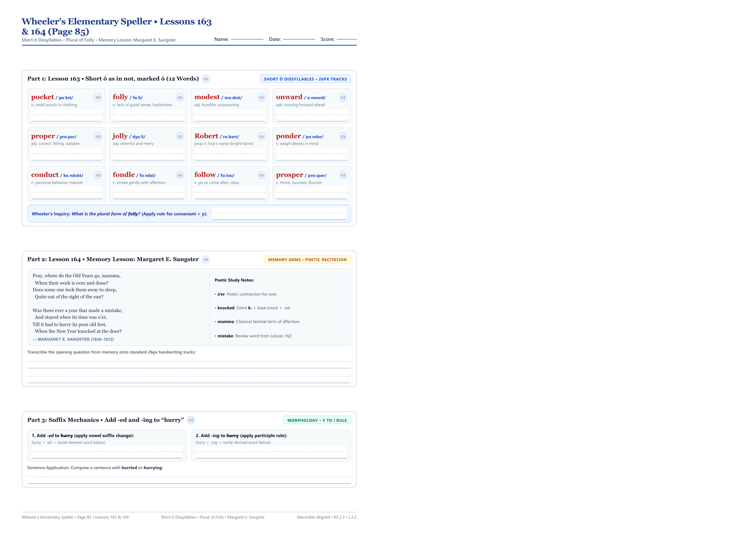756x535 pixels.
Task: Click the hurry plus -ing answer line
Action: [271, 452]
